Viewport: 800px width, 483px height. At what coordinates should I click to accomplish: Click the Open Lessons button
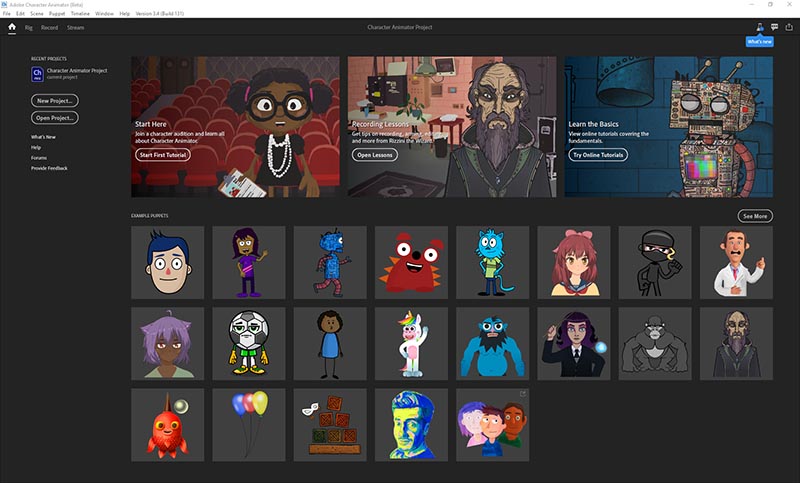click(374, 155)
